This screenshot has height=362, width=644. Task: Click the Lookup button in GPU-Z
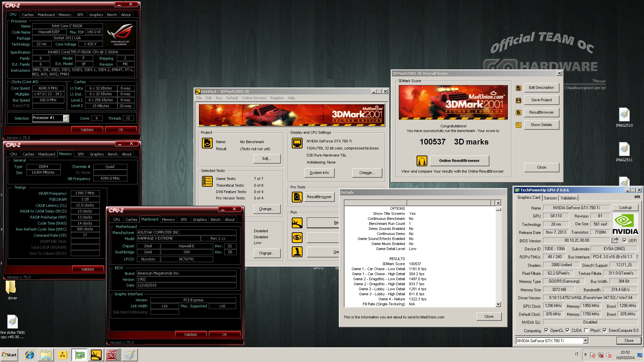pos(626,207)
